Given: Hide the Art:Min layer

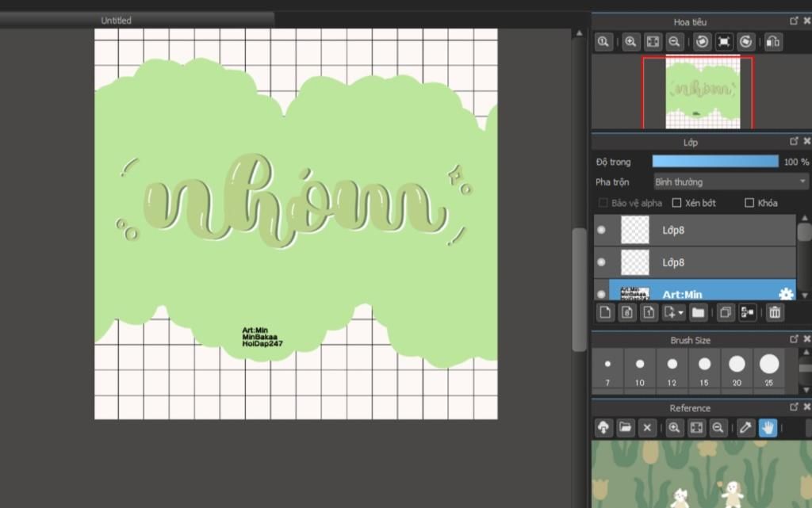Looking at the screenshot, I should [x=601, y=294].
